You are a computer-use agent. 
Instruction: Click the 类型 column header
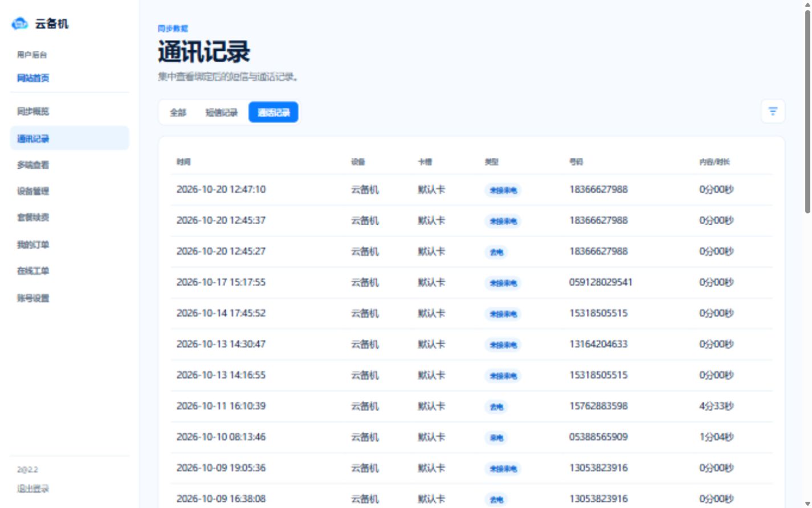coord(491,162)
